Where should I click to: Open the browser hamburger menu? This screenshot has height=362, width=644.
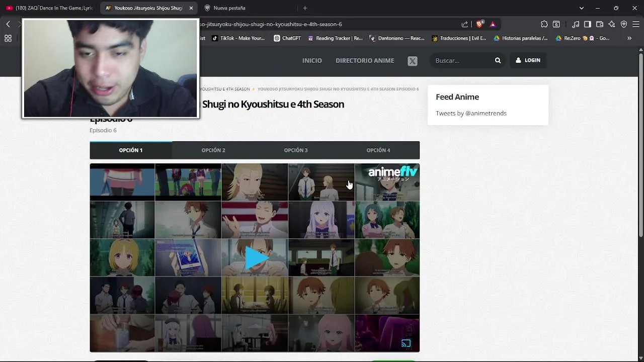pyautogui.click(x=635, y=24)
